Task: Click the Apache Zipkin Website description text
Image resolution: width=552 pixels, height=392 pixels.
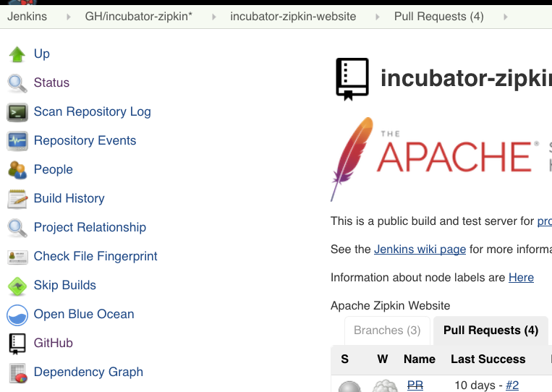Action: tap(390, 306)
